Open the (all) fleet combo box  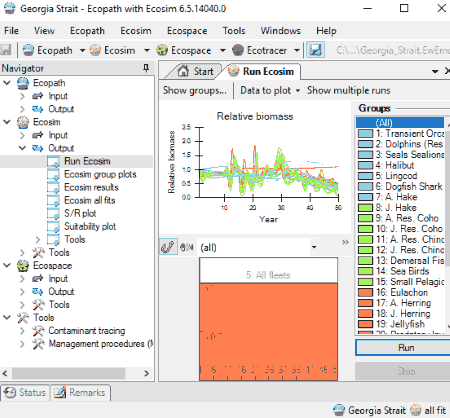click(258, 247)
